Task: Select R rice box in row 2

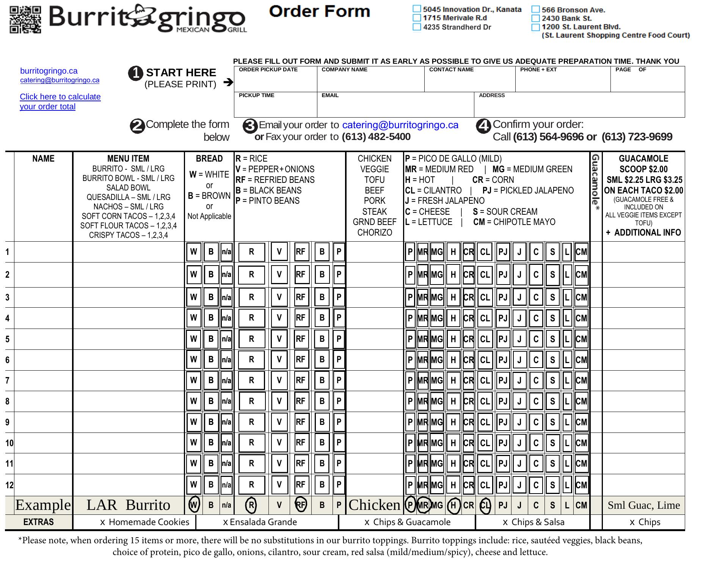Action: click(251, 275)
